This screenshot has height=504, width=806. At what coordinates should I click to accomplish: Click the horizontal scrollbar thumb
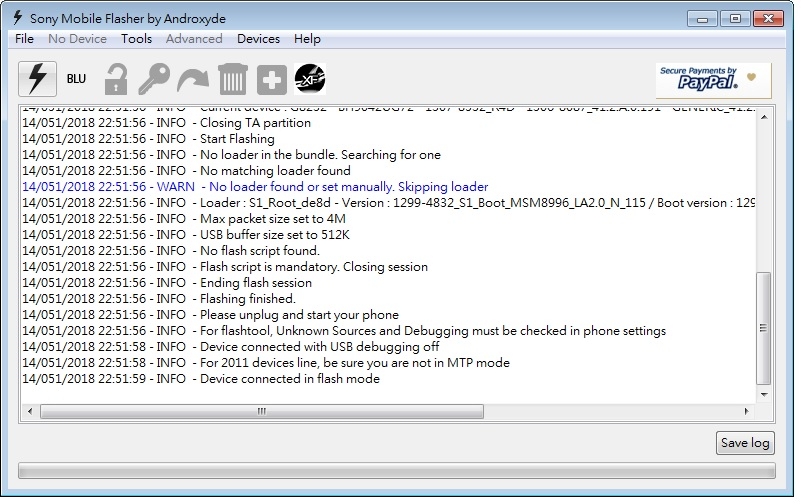click(262, 412)
